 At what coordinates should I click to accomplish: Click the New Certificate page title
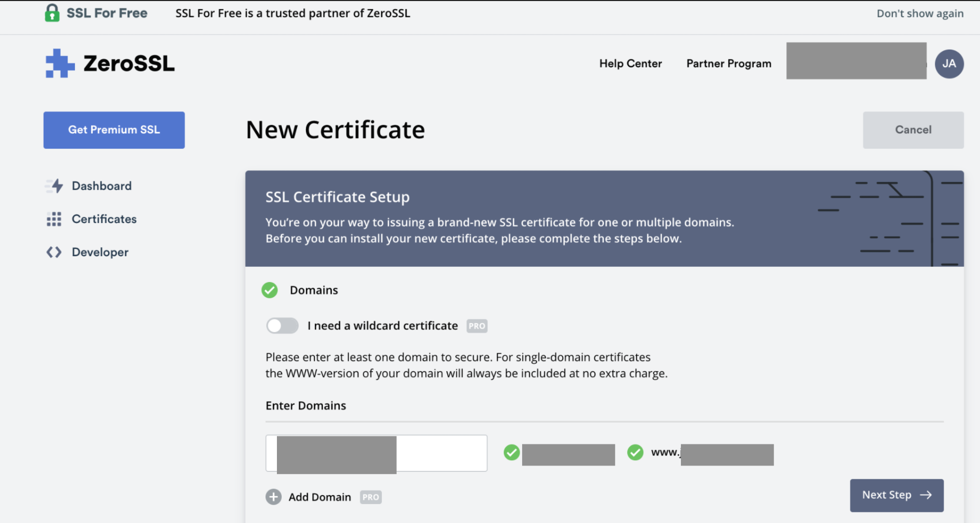pos(335,130)
